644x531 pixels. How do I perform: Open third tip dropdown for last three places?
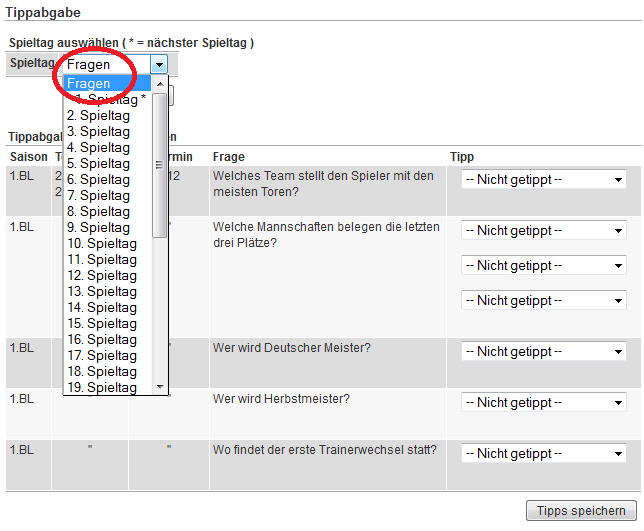pos(543,301)
